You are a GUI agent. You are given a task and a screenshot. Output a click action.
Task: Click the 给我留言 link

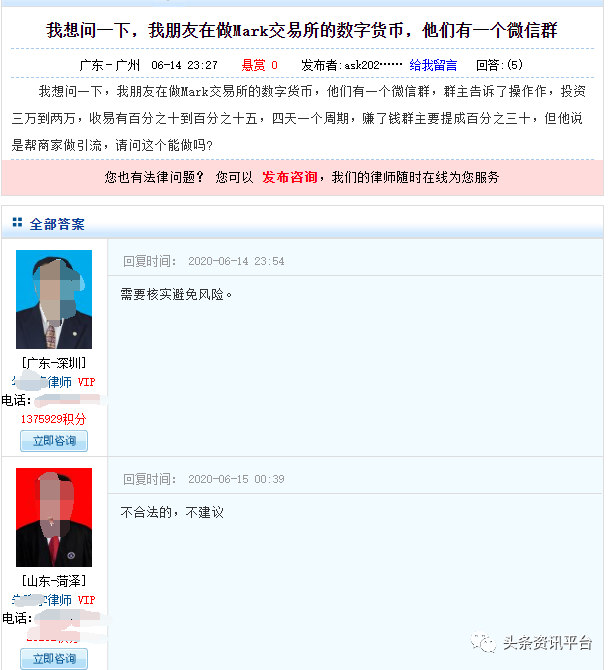tap(433, 65)
